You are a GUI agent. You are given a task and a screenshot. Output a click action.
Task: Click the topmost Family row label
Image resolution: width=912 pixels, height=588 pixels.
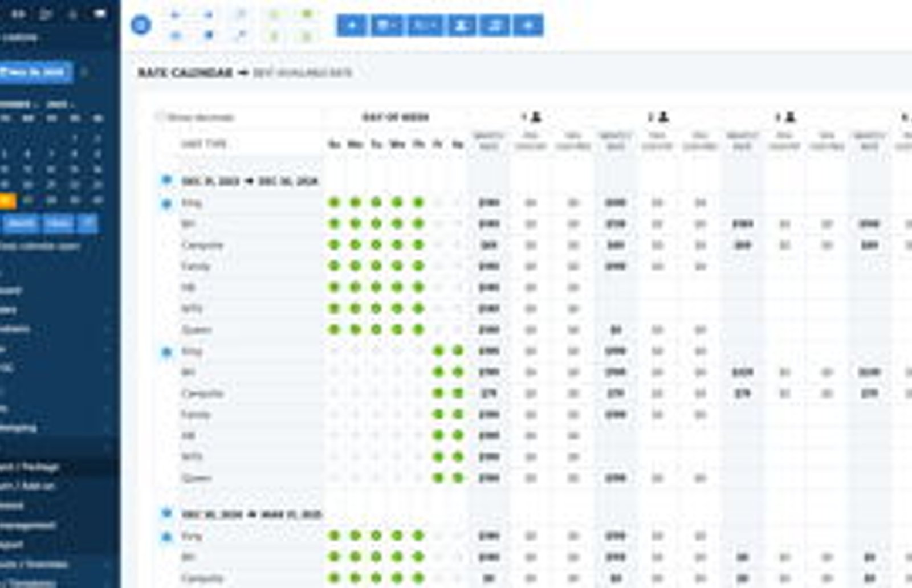196,267
